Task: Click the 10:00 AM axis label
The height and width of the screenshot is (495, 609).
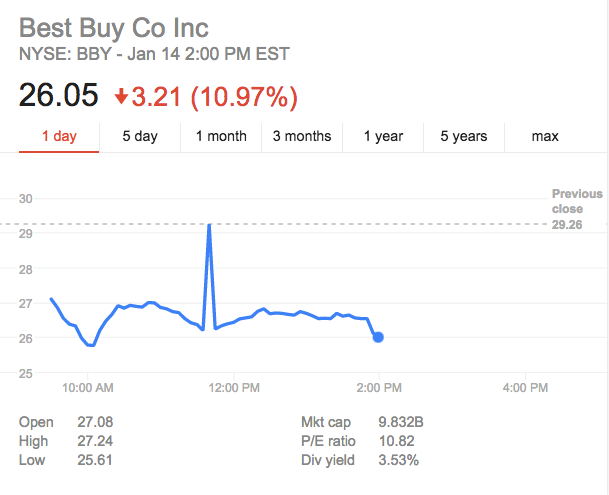Action: click(88, 387)
